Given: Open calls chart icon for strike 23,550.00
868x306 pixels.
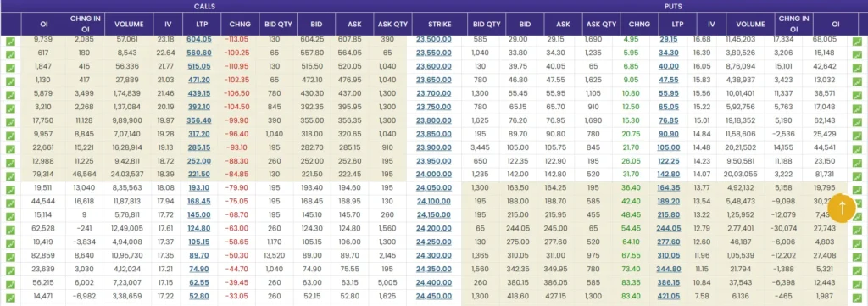Looking at the screenshot, I should [10, 55].
